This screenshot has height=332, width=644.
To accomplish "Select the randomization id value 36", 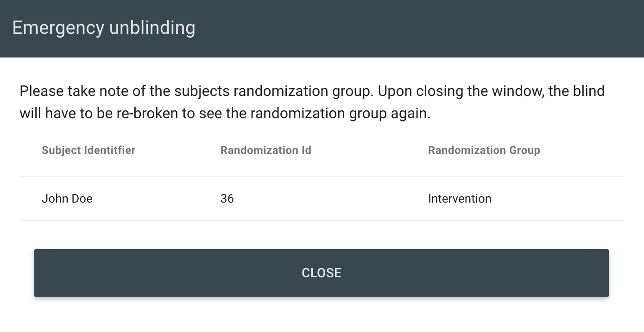I will coord(227,198).
